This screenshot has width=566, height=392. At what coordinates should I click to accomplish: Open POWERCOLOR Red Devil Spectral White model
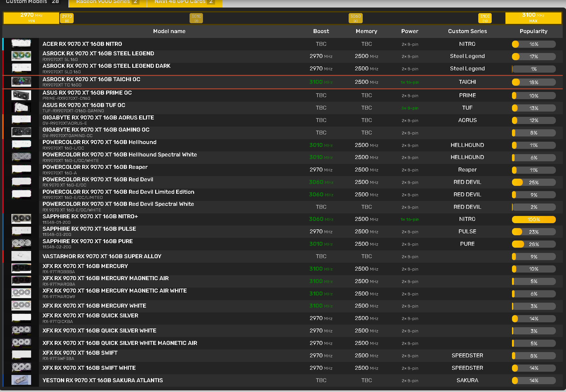click(x=118, y=204)
